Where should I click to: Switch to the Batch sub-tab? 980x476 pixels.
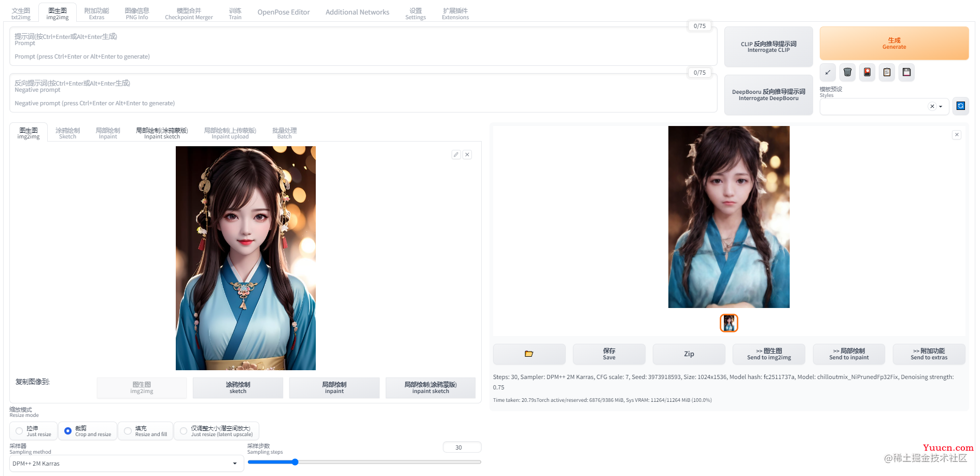284,133
